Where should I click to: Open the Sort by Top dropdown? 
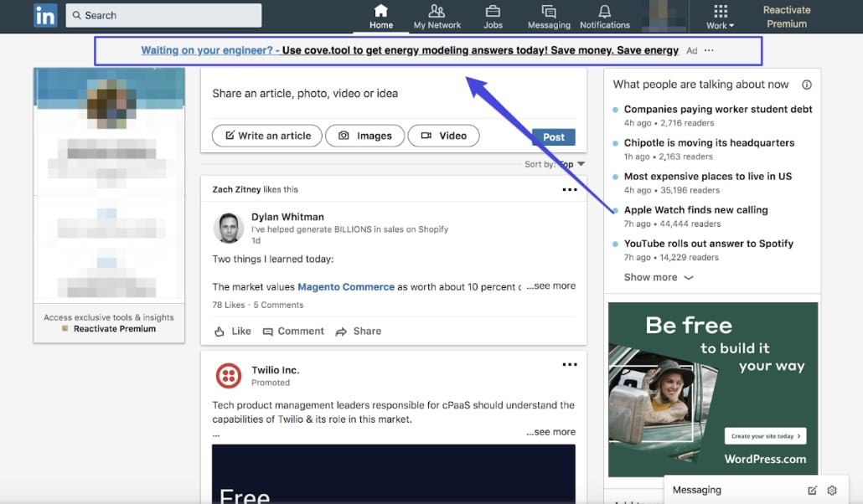pyautogui.click(x=567, y=166)
